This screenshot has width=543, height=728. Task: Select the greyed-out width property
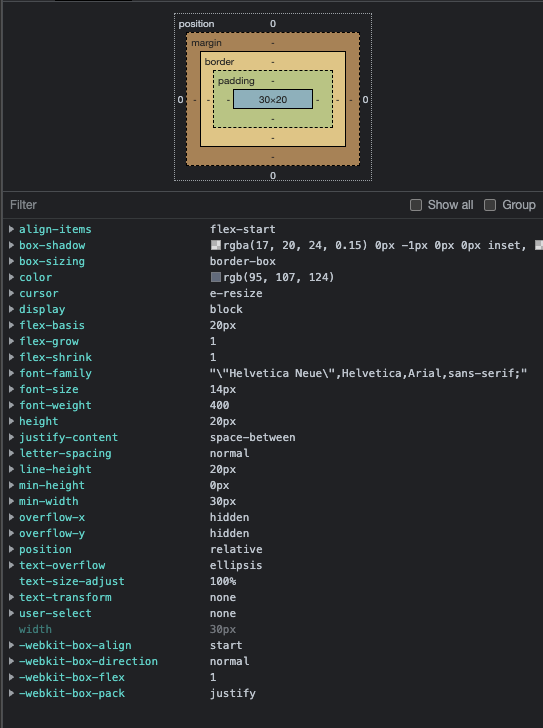point(35,629)
